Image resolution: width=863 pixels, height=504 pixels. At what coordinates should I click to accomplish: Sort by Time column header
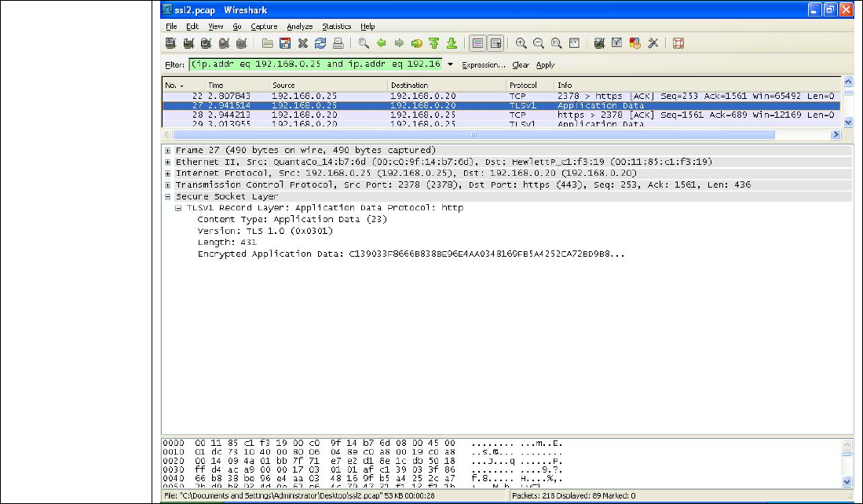click(x=236, y=86)
